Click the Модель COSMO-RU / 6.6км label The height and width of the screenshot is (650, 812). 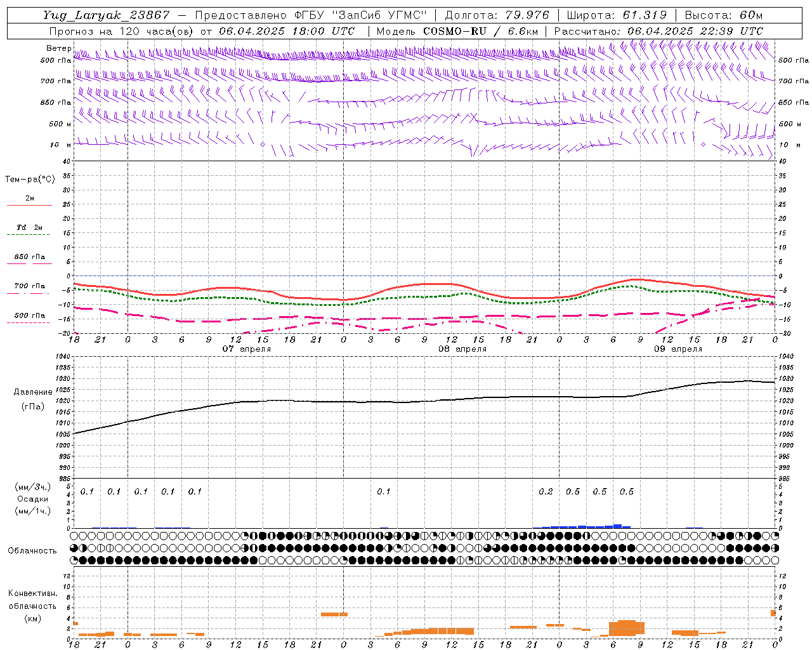click(457, 31)
